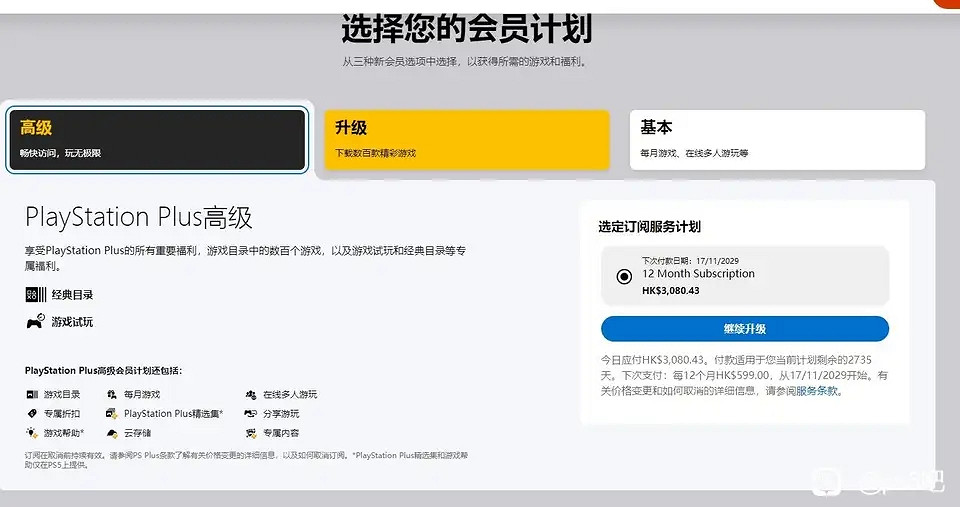Click the 专属折扣 label text
The image size is (960, 507).
coord(62,413)
